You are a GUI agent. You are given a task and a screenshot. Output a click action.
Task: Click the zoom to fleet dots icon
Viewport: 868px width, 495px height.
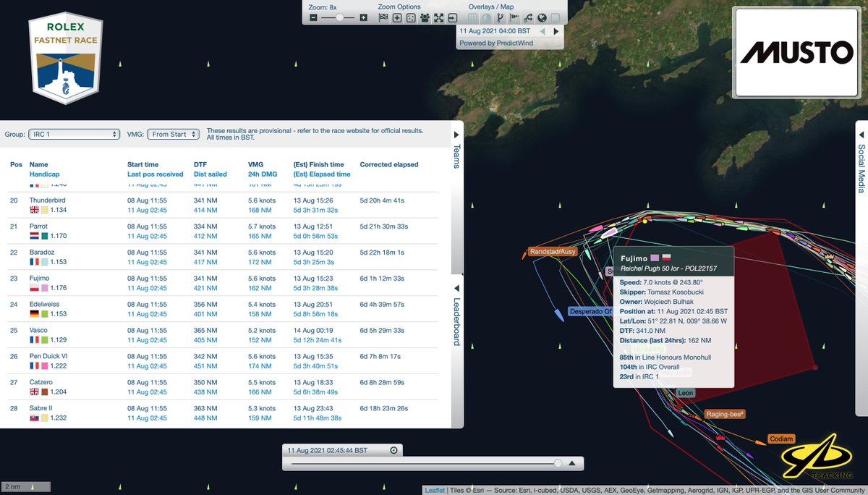pyautogui.click(x=411, y=18)
